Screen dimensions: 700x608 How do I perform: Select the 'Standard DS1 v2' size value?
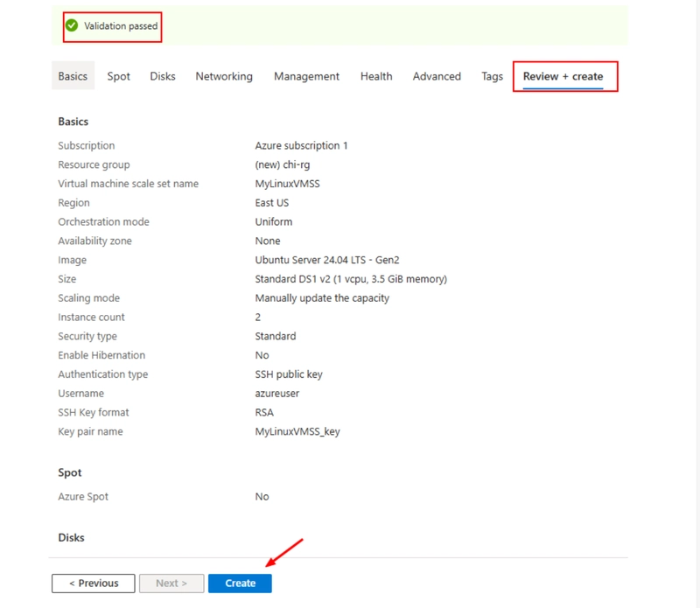pyautogui.click(x=351, y=279)
